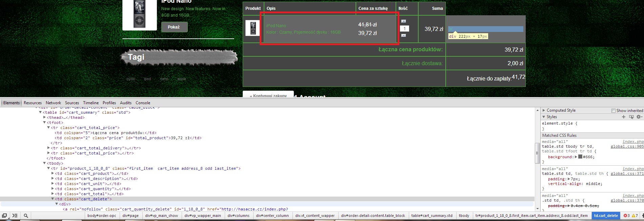Viewport: 644px width, 221px height.
Task: Open the global.css:370 source link
Action: (x=627, y=200)
